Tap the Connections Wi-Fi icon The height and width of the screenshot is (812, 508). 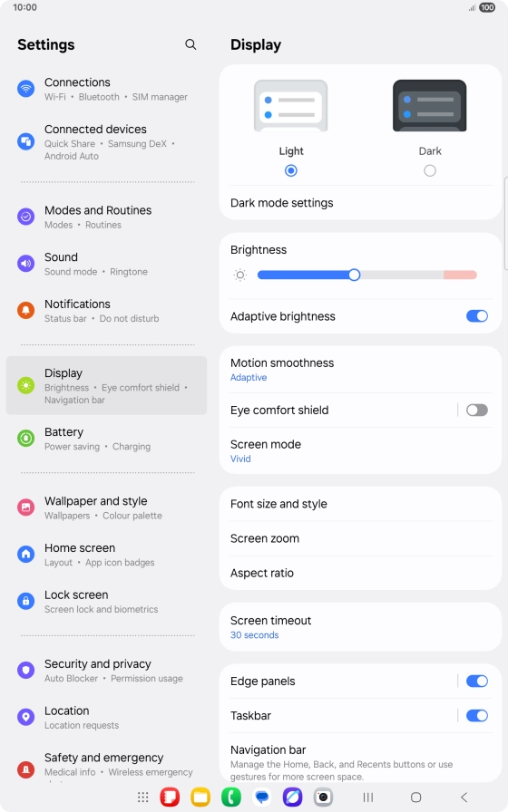click(x=26, y=89)
